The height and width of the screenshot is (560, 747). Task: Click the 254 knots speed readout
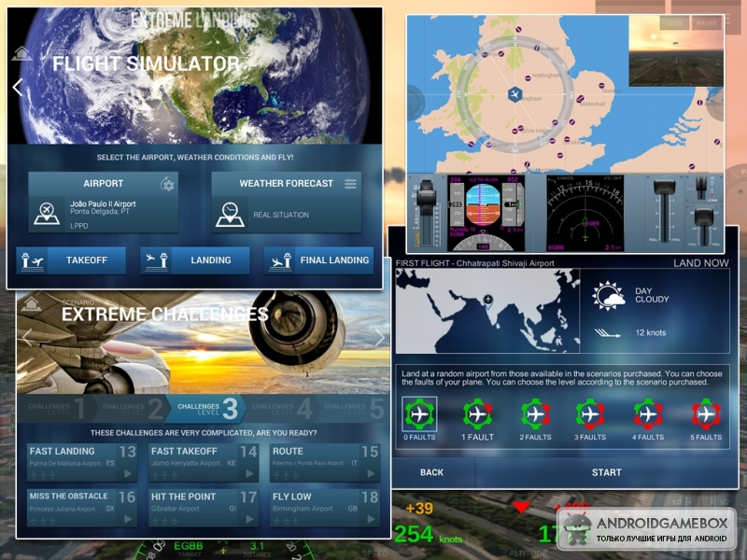pyautogui.click(x=428, y=535)
